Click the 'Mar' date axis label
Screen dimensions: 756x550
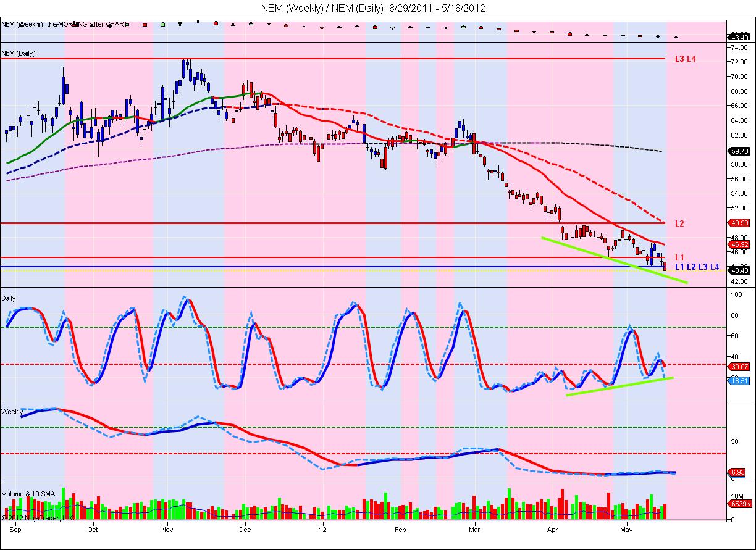pos(475,530)
